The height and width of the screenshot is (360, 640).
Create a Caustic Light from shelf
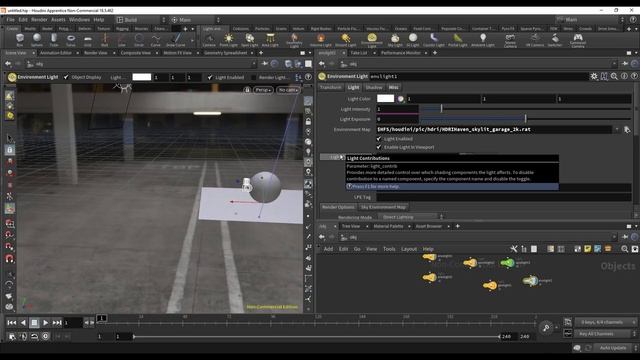coord(433,40)
